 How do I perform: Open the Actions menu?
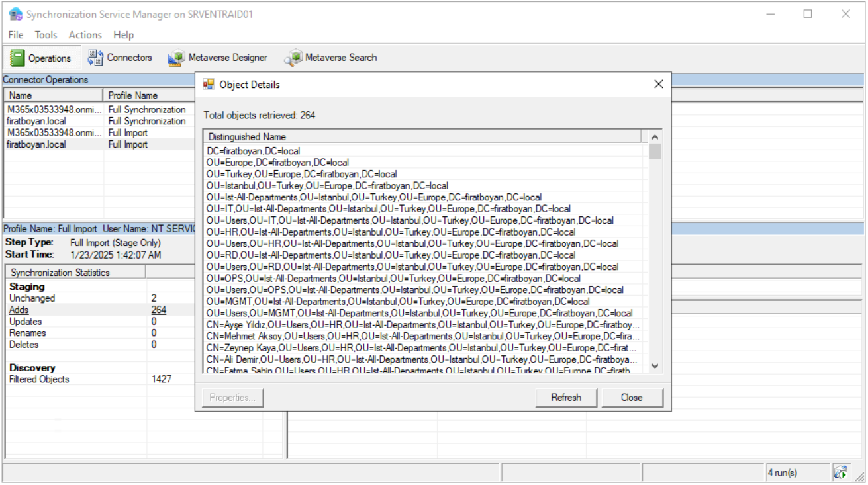pyautogui.click(x=85, y=35)
